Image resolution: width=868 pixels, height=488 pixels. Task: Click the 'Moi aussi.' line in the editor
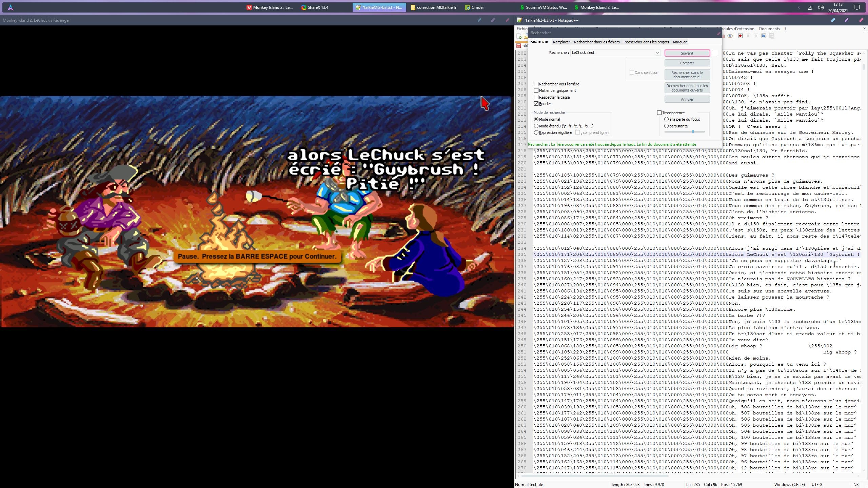point(744,163)
